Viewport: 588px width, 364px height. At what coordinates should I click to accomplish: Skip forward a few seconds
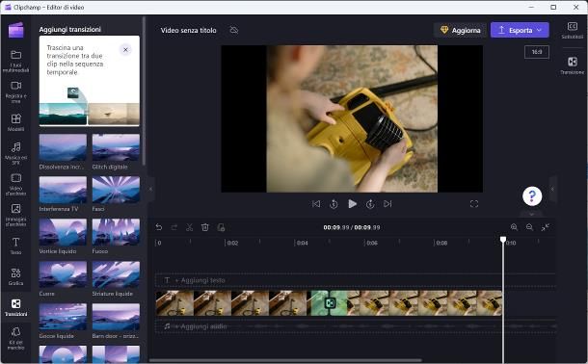pos(370,204)
